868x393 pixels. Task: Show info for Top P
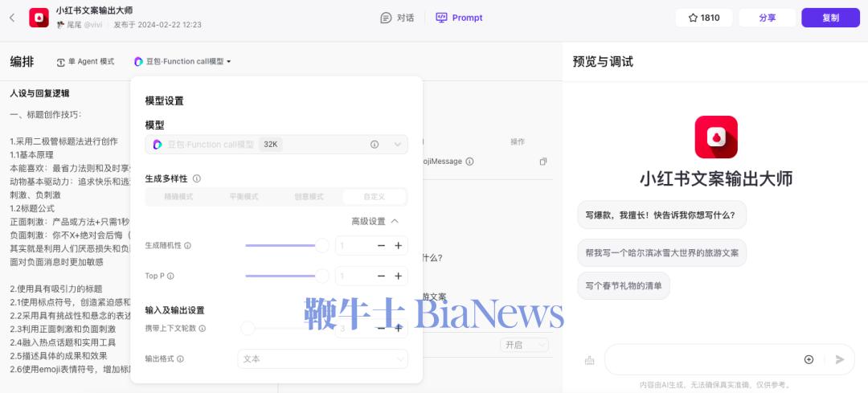(x=170, y=276)
